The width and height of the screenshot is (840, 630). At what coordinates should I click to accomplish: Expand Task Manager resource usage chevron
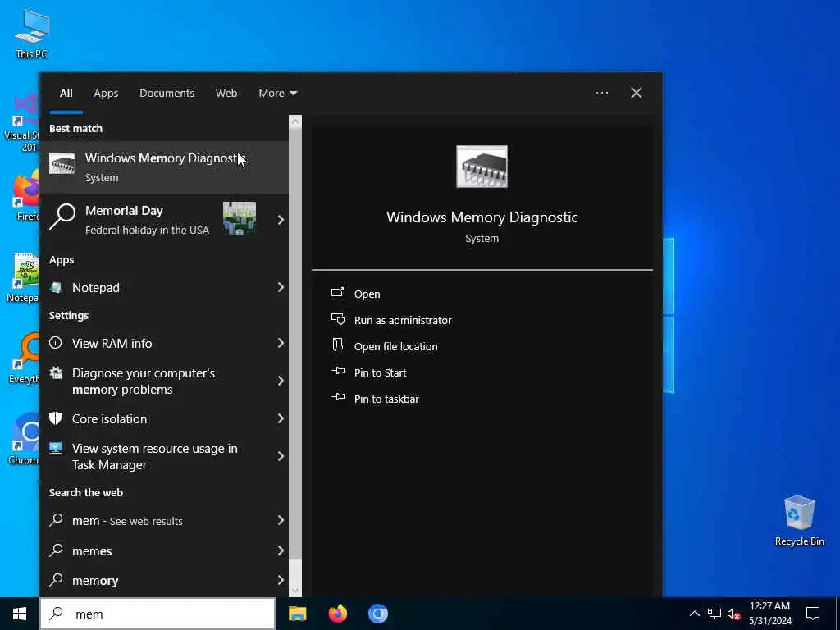click(281, 456)
